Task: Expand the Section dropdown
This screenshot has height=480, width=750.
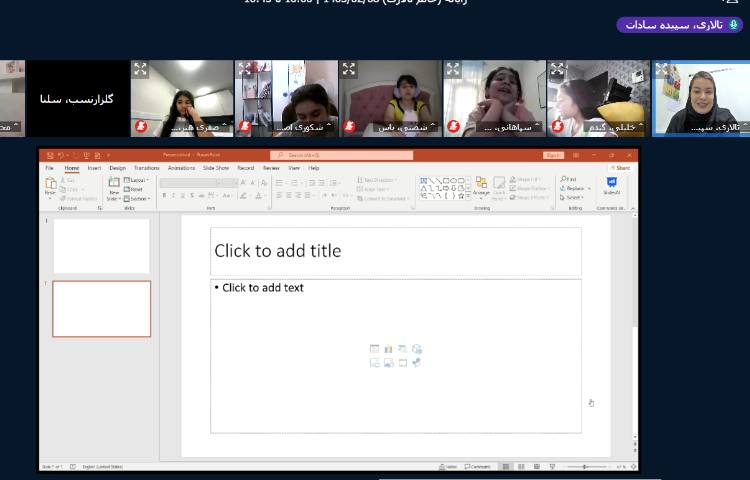Action: coord(137,198)
